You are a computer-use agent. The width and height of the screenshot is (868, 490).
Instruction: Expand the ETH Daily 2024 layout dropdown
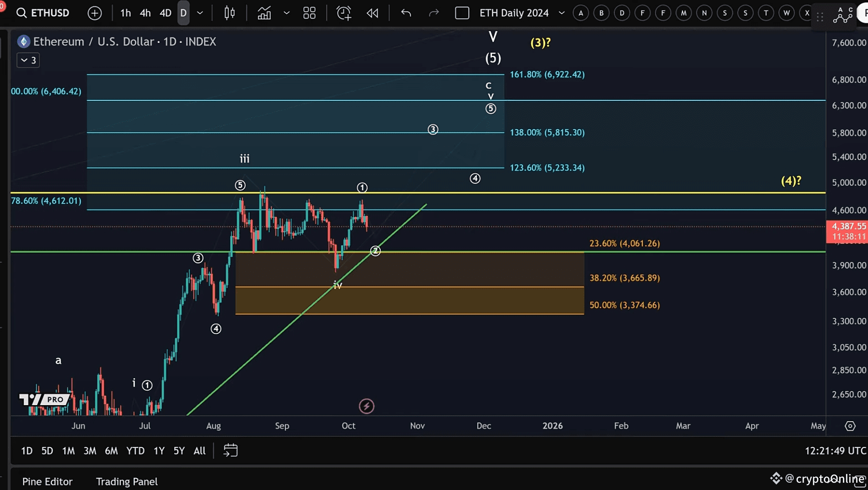click(x=562, y=13)
